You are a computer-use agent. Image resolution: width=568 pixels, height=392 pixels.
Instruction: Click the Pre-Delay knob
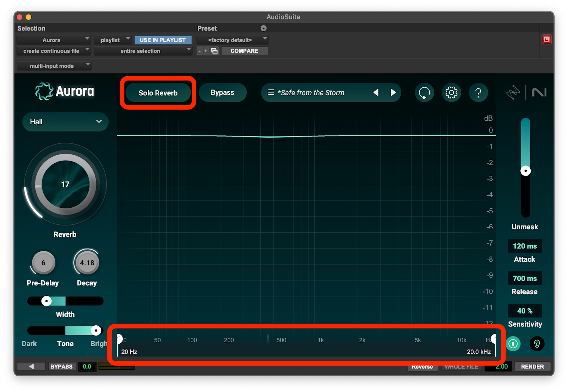[43, 263]
